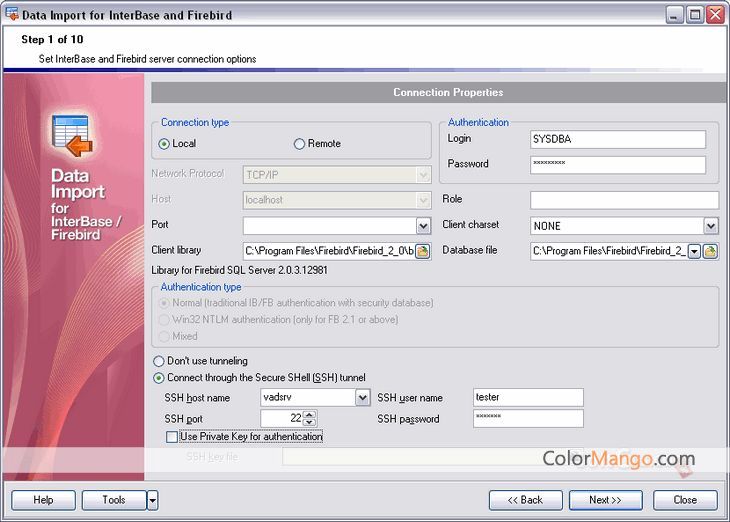Screen dimensions: 730x522
Task: Click the Database file path field
Action: click(x=609, y=251)
